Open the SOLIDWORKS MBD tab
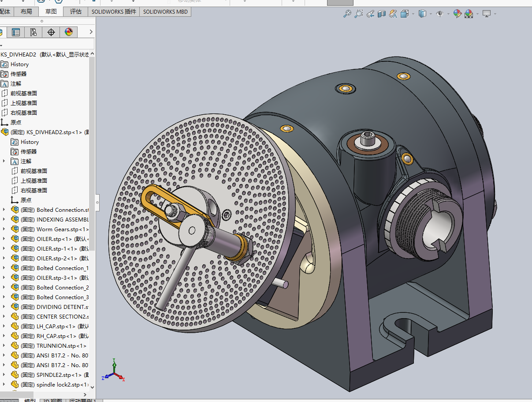532x402 pixels. tap(165, 12)
